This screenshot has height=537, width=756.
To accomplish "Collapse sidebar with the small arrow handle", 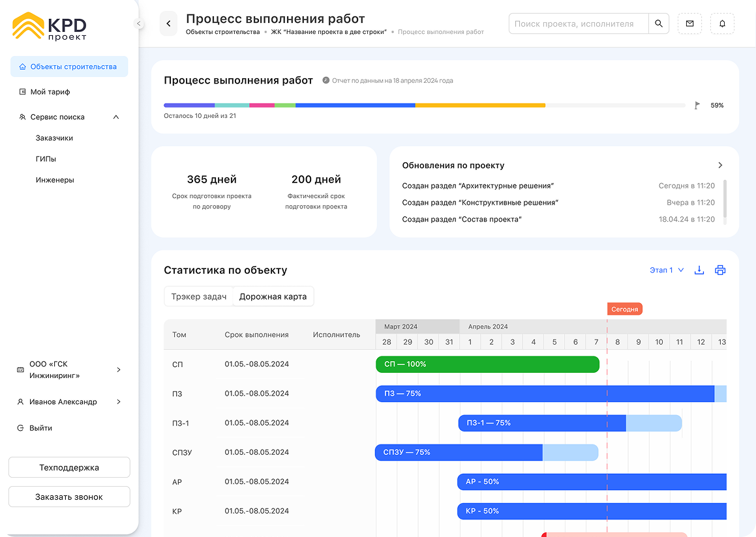I will point(138,23).
